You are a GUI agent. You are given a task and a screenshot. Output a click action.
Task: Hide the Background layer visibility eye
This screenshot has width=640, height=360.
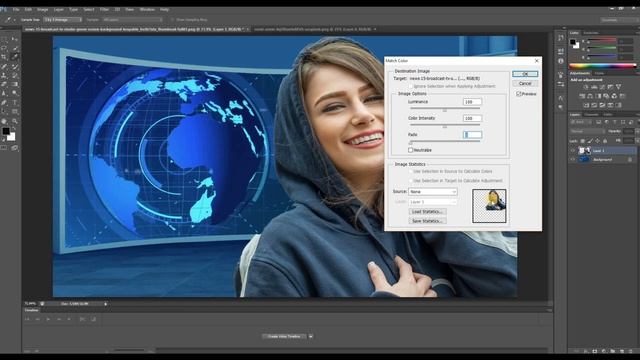tap(573, 160)
